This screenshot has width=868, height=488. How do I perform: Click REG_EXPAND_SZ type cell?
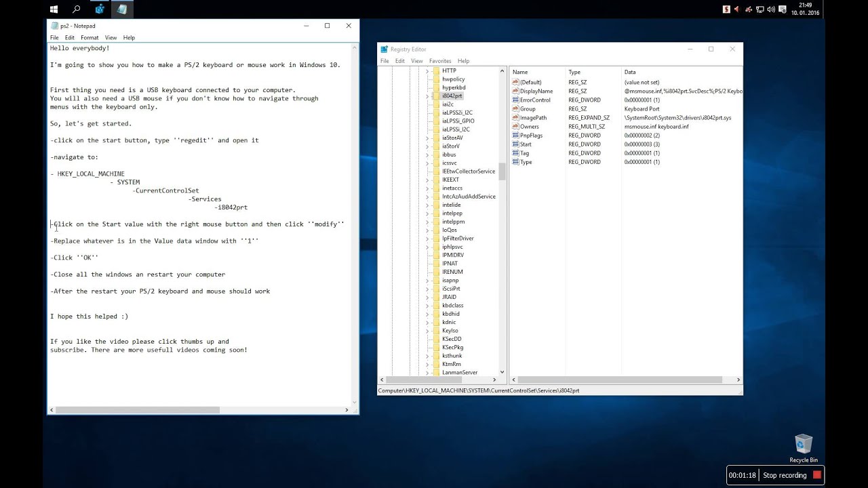tap(589, 118)
